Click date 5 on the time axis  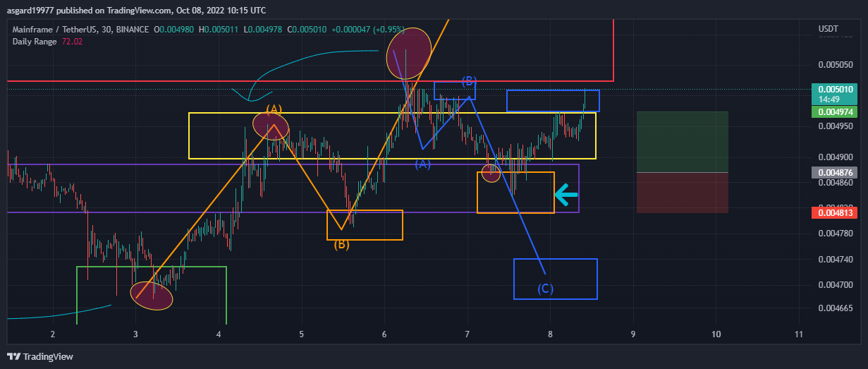point(301,334)
